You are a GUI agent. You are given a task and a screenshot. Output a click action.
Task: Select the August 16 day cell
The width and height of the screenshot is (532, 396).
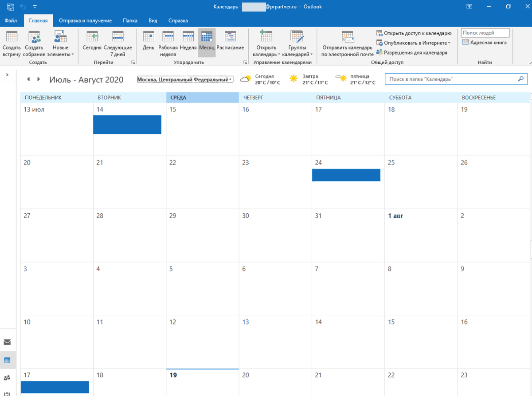pyautogui.click(x=493, y=341)
